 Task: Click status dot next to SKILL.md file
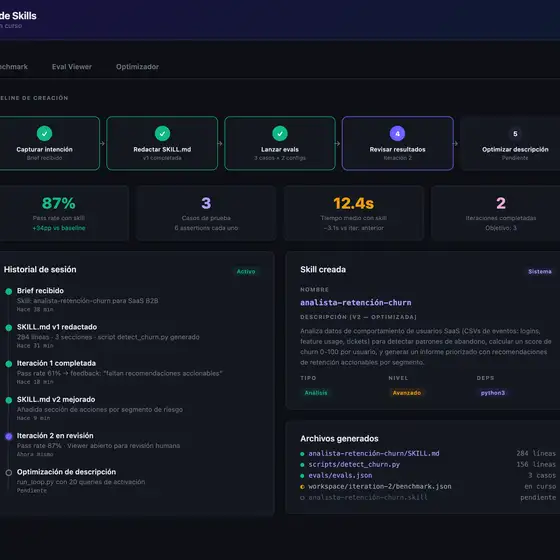(x=302, y=454)
